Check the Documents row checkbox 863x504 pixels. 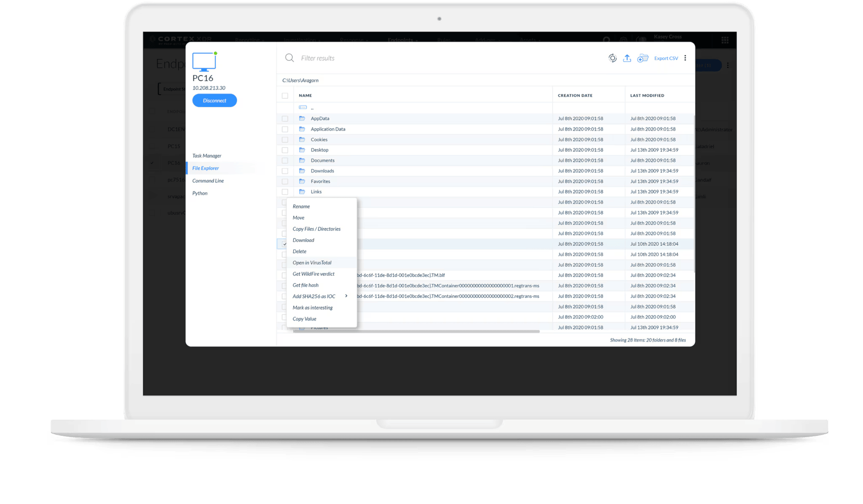(285, 160)
